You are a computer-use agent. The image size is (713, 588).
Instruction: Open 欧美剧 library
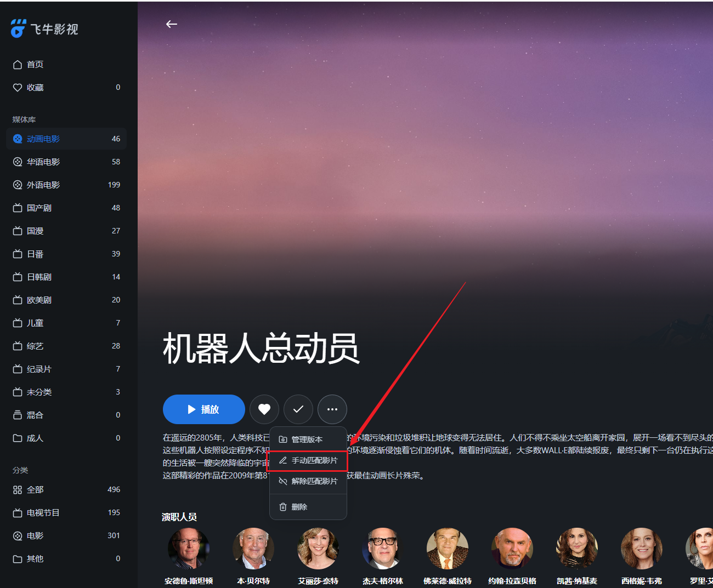pyautogui.click(x=66, y=300)
